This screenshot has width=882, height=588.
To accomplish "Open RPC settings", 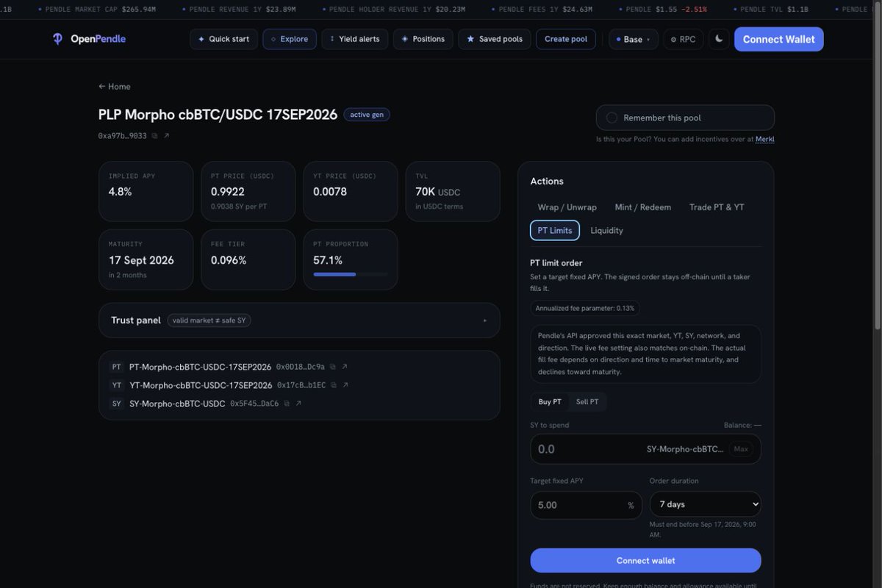I will (x=683, y=39).
